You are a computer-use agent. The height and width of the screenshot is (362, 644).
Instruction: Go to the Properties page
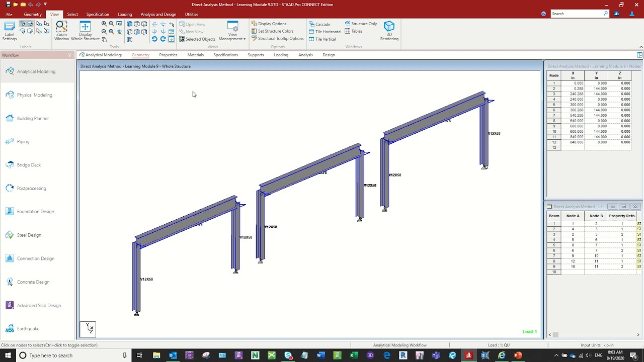[168, 55]
